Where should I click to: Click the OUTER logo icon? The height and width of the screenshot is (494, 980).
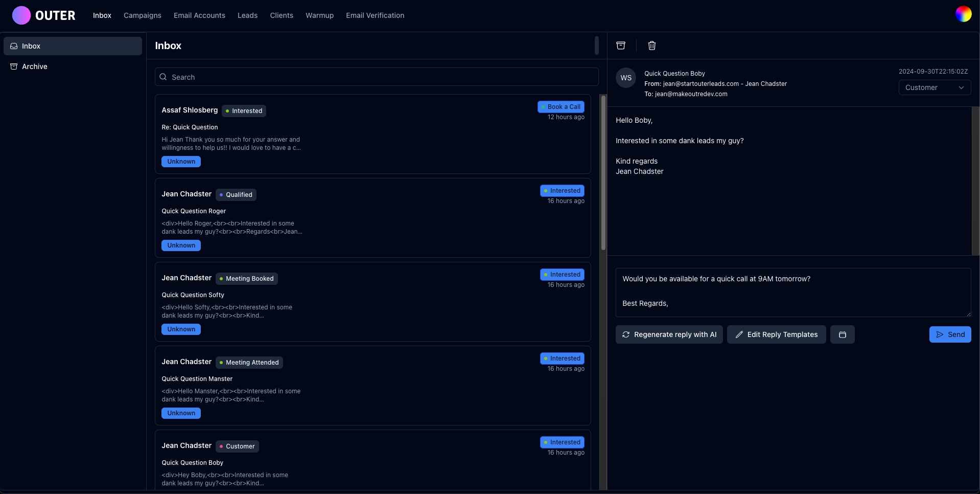coord(21,15)
